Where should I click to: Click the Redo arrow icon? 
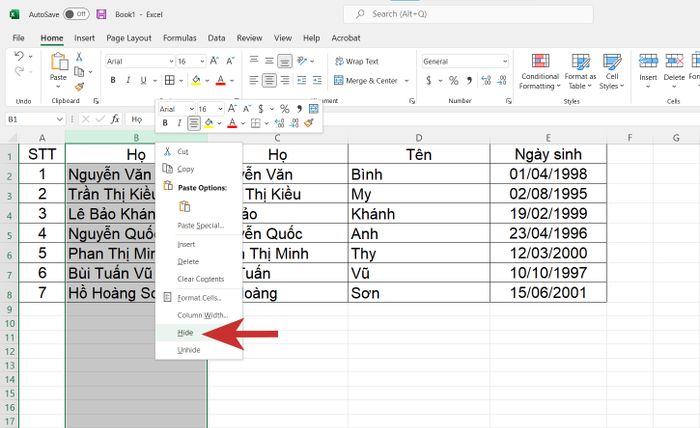point(19,71)
